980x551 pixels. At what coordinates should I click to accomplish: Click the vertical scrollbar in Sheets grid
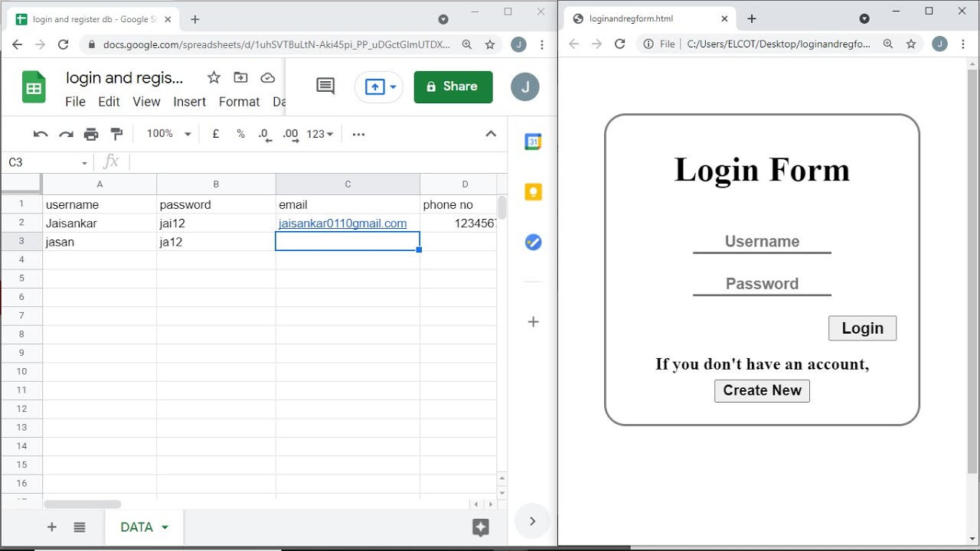point(502,207)
